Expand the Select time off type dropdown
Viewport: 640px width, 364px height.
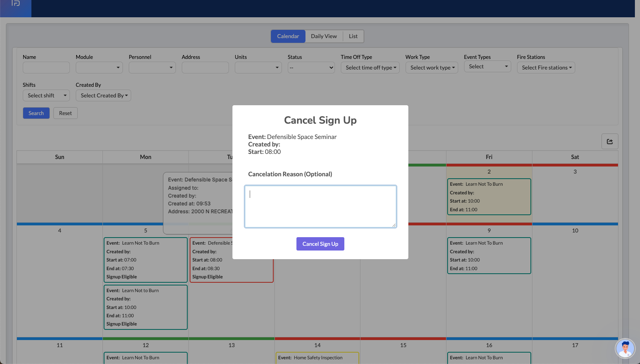pos(370,68)
